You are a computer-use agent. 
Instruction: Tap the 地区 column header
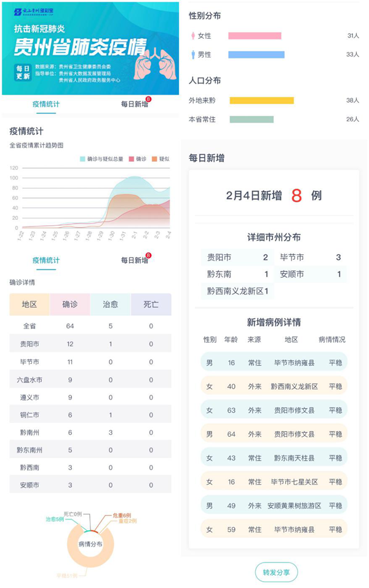coord(30,305)
